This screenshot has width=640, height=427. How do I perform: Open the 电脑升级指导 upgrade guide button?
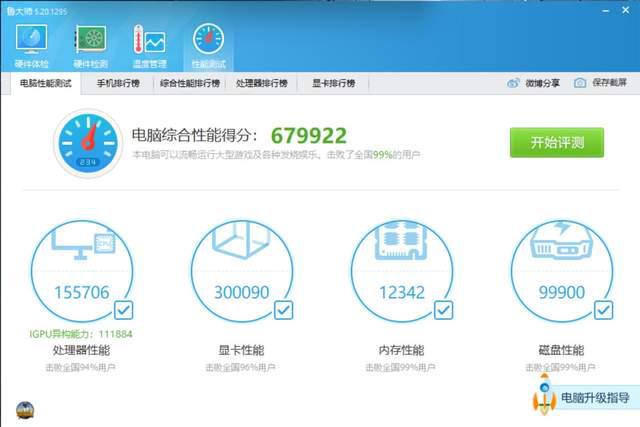(x=595, y=398)
